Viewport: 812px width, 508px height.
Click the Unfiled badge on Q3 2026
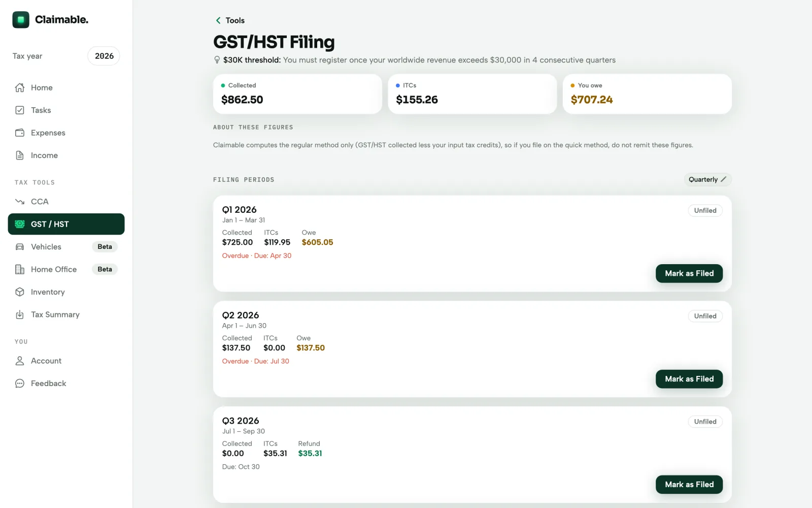coord(705,422)
